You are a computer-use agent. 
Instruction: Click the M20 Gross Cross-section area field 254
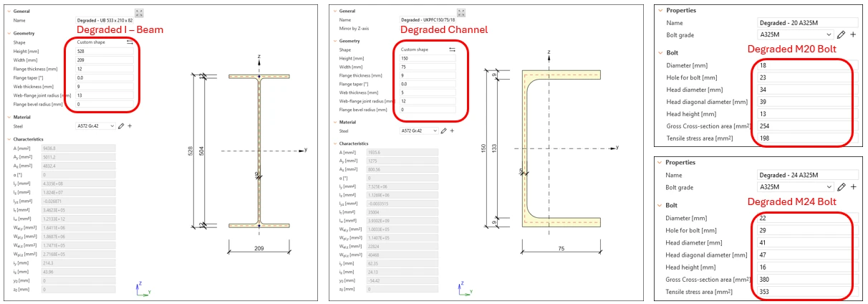[x=808, y=126]
